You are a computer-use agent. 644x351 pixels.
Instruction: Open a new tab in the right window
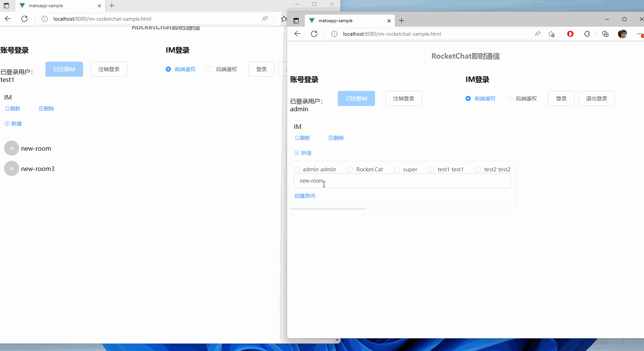(401, 21)
